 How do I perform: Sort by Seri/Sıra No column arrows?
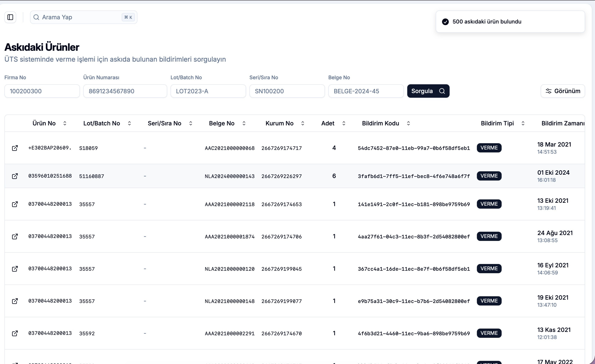(x=191, y=123)
